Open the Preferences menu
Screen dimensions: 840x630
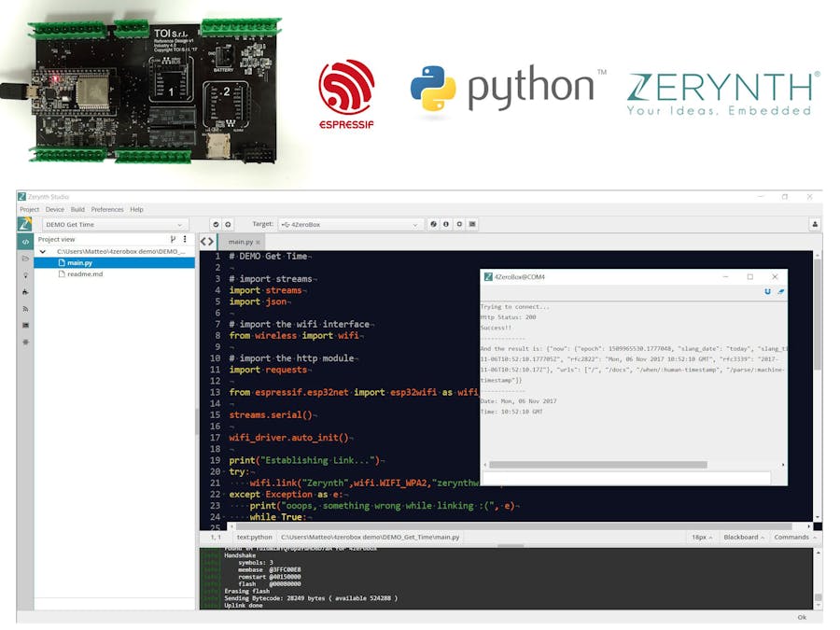pyautogui.click(x=107, y=209)
